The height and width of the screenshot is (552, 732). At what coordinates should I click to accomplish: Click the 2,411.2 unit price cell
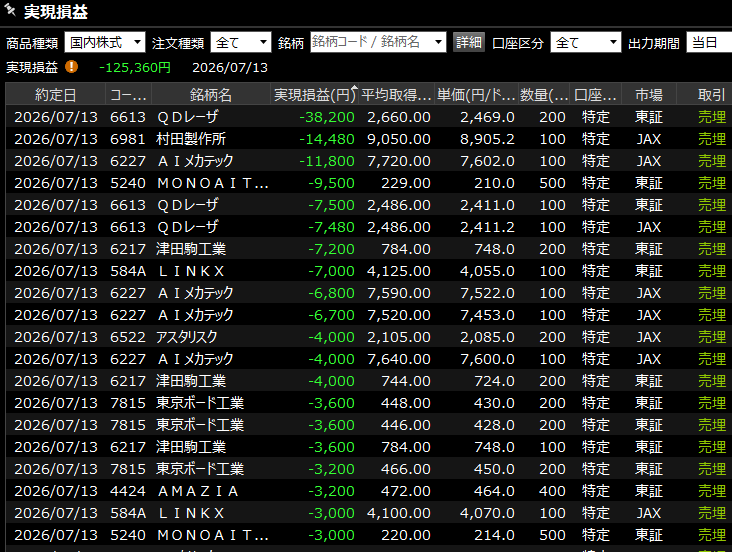[487, 227]
